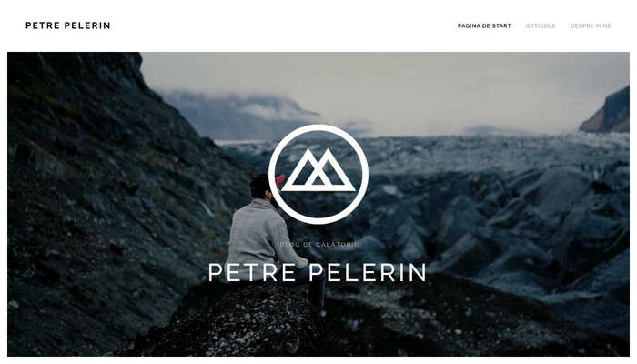Click the twin mountain peaks inside the logo
The image size is (637, 364).
coord(318,170)
